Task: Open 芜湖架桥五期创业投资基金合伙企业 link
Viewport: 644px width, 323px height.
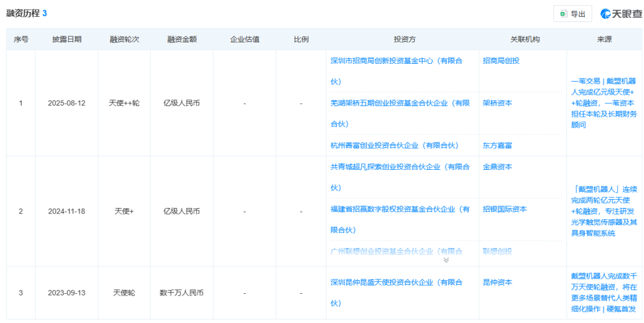Action: pyautogui.click(x=400, y=113)
